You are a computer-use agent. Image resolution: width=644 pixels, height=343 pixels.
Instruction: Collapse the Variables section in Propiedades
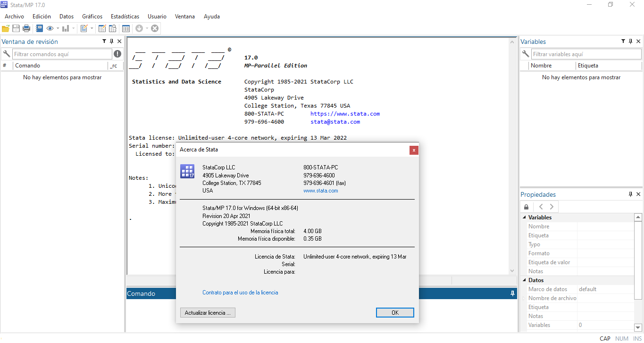[x=524, y=218]
